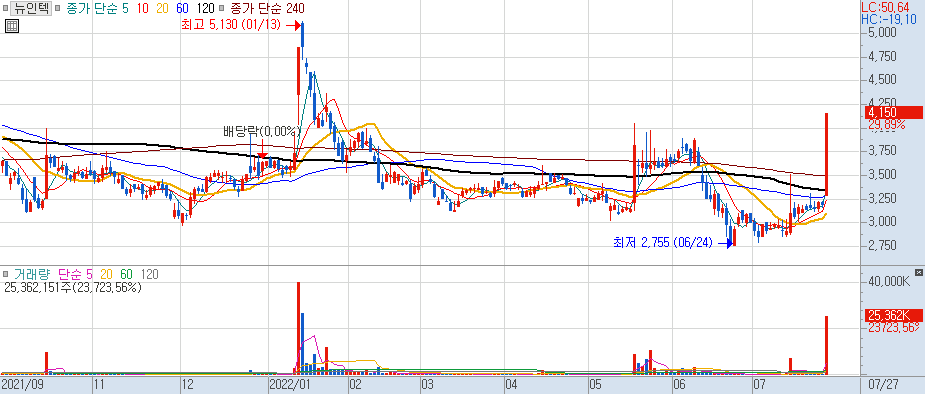Open the data table grid icon
This screenshot has height=394, width=925.
pos(12,25)
